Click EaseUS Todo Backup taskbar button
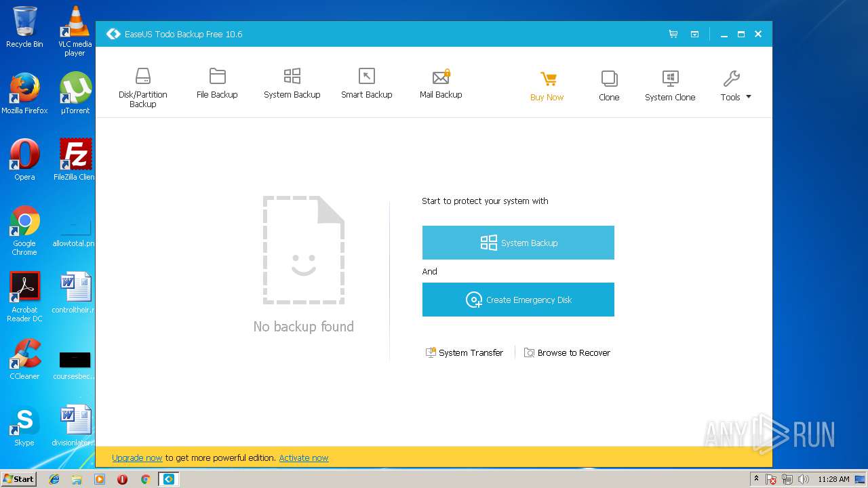The image size is (868, 488). coord(168,479)
